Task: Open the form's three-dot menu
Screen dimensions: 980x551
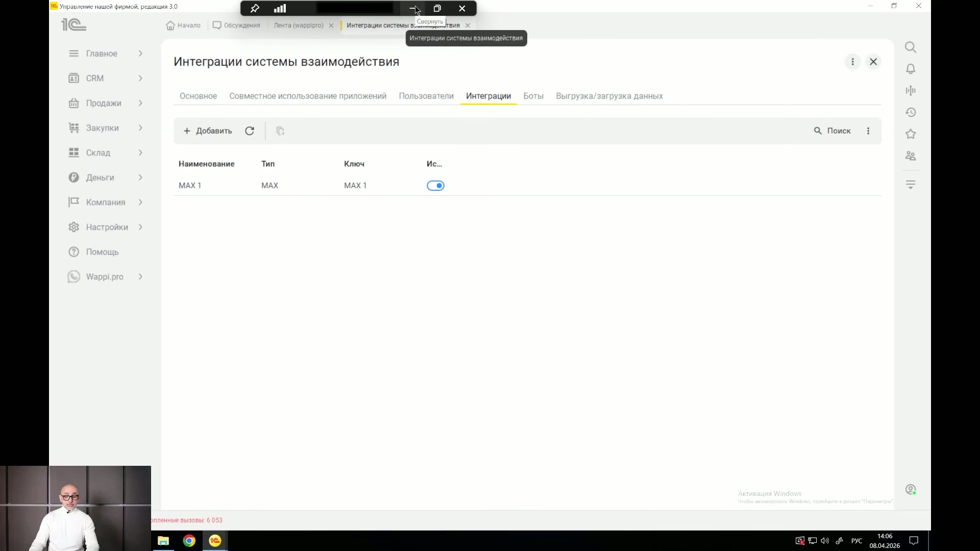Action: 852,62
